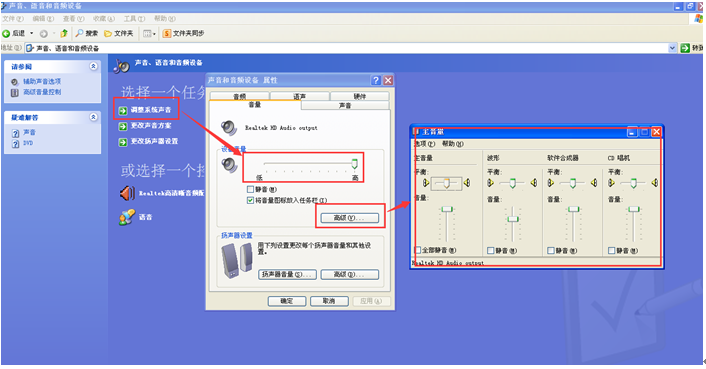Click 软件合成器 balance slider thumb

(x=573, y=183)
